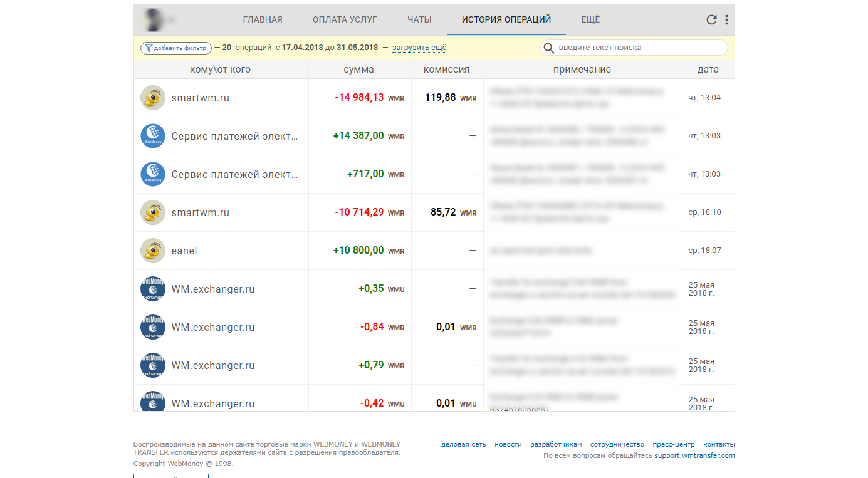Load more operations via загрузить ещё

pyautogui.click(x=419, y=48)
